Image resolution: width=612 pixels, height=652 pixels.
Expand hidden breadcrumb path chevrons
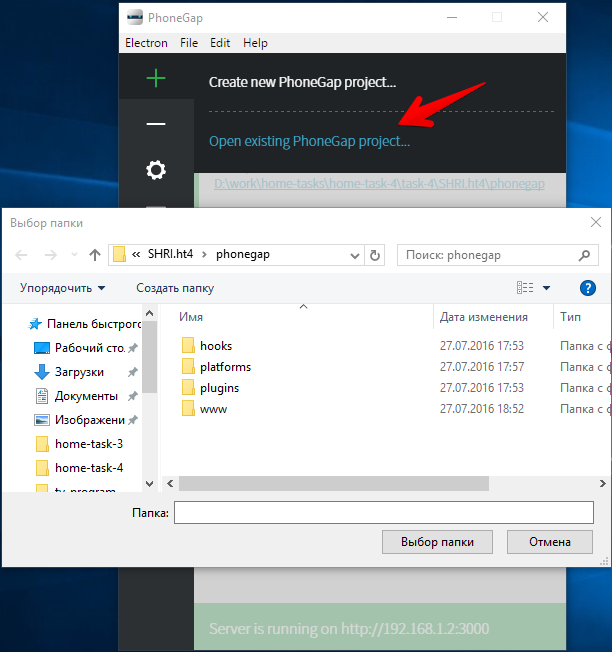click(136, 254)
